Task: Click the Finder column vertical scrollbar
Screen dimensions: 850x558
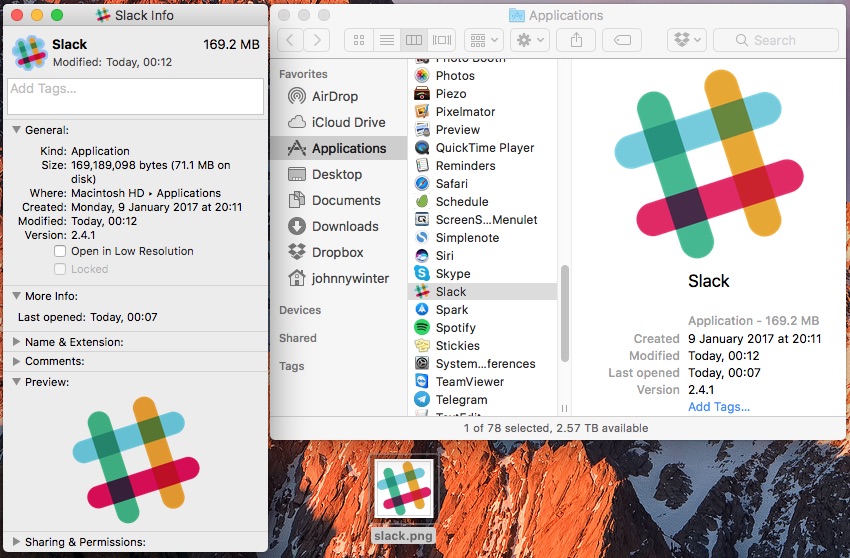Action: [564, 313]
